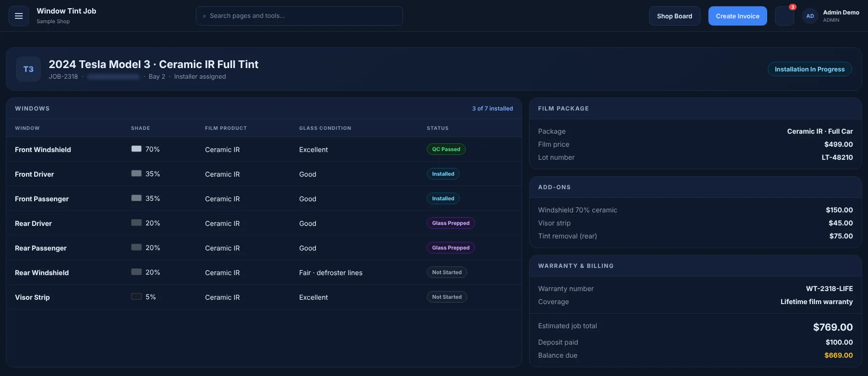Click warranty number WT-2318-LIFE
Image resolution: width=868 pixels, height=376 pixels.
829,289
